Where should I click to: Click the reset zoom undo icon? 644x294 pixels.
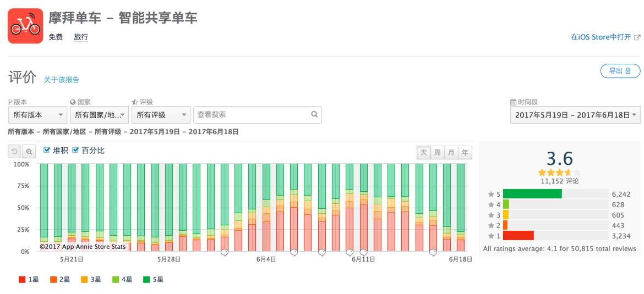coord(14,152)
